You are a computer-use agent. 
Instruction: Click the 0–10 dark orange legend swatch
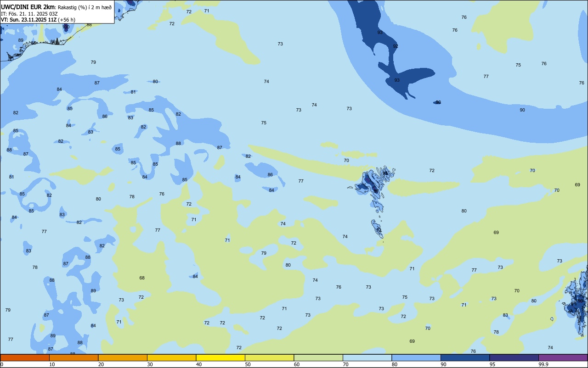pyautogui.click(x=25, y=357)
